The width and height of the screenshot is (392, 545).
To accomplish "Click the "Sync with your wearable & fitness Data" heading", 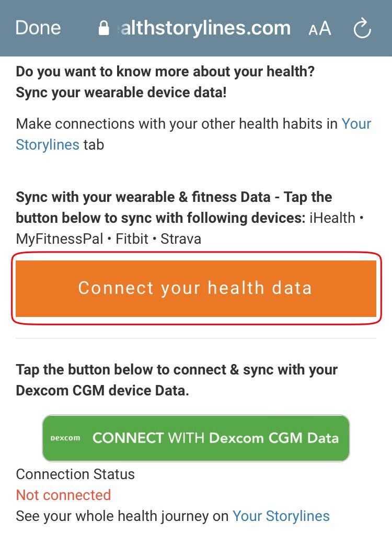I will (x=141, y=197).
